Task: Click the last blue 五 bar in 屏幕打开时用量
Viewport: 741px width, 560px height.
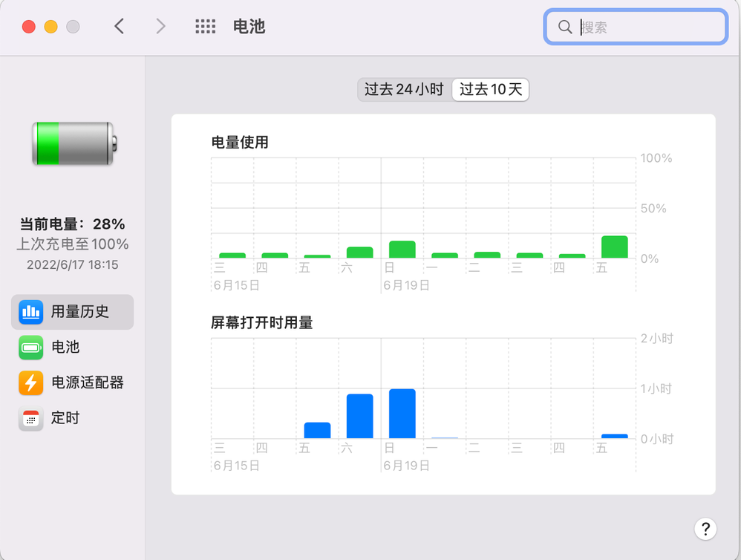Action: click(614, 436)
